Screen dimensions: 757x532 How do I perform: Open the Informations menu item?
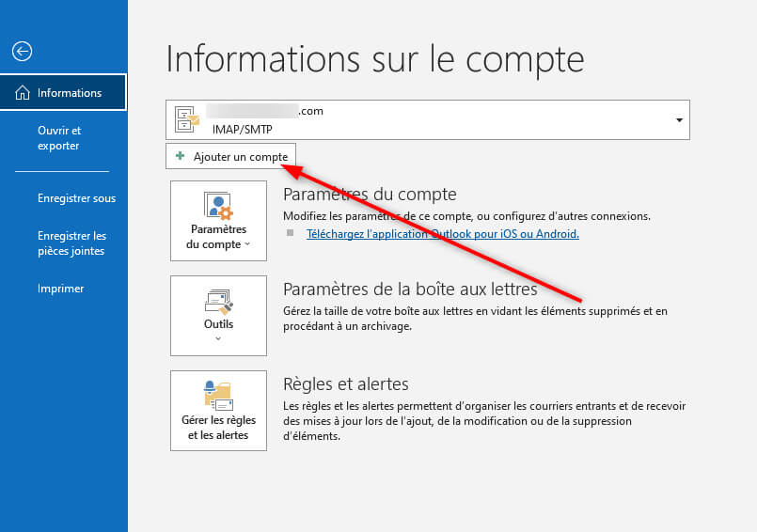click(x=63, y=92)
